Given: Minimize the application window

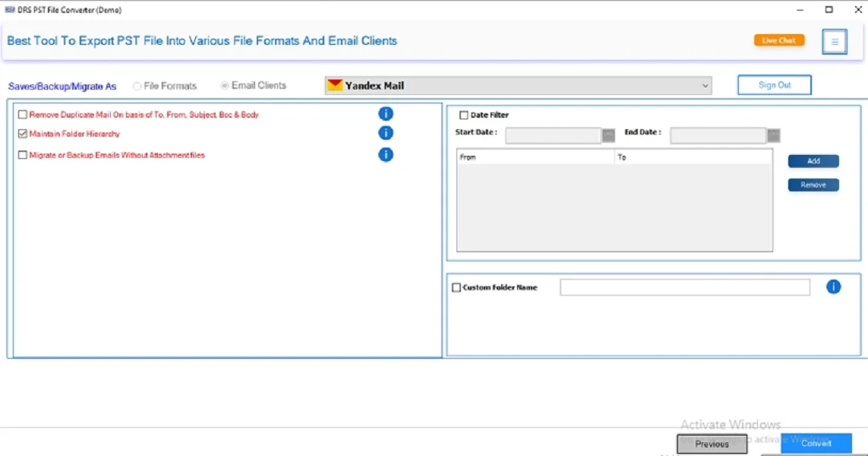Looking at the screenshot, I should click(x=800, y=9).
